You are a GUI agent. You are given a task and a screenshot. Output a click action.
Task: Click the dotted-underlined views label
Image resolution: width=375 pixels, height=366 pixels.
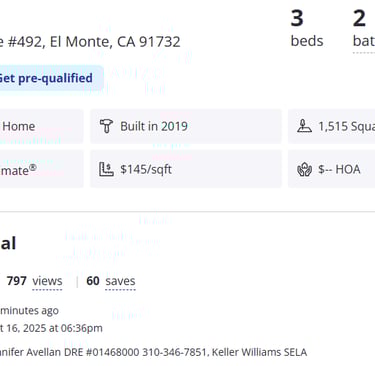pos(47,281)
